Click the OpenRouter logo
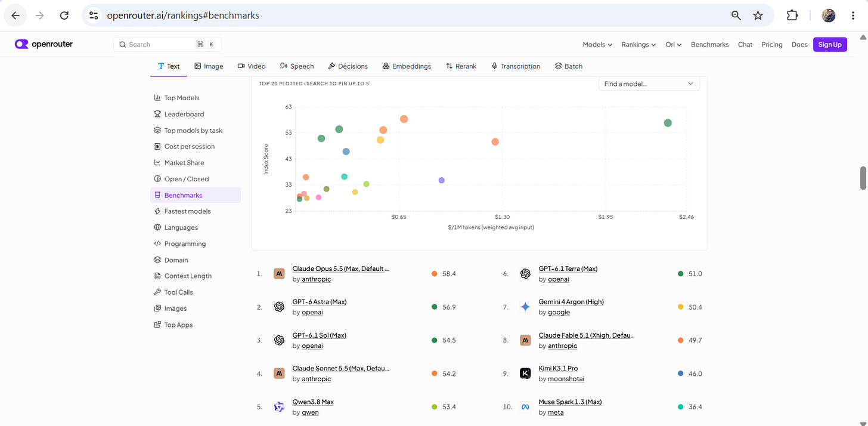Viewport: 868px width, 426px height. coord(44,44)
